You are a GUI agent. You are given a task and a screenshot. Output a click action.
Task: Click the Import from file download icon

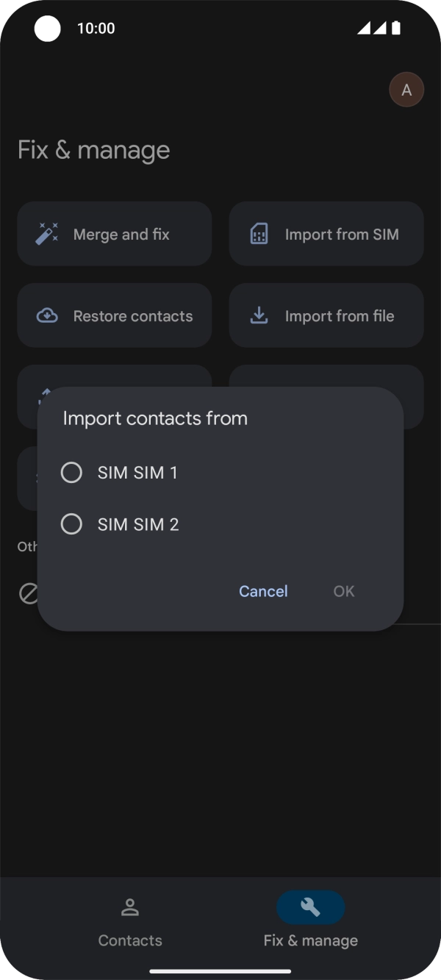[259, 315]
